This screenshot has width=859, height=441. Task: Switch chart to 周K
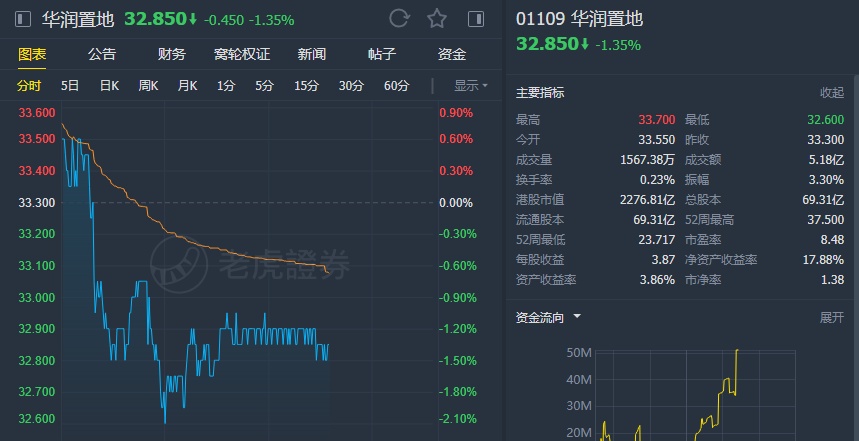[x=148, y=85]
